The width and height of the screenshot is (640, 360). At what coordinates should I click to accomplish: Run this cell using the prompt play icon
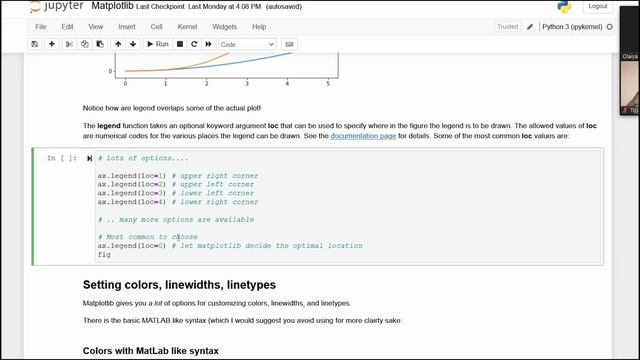pyautogui.click(x=89, y=158)
